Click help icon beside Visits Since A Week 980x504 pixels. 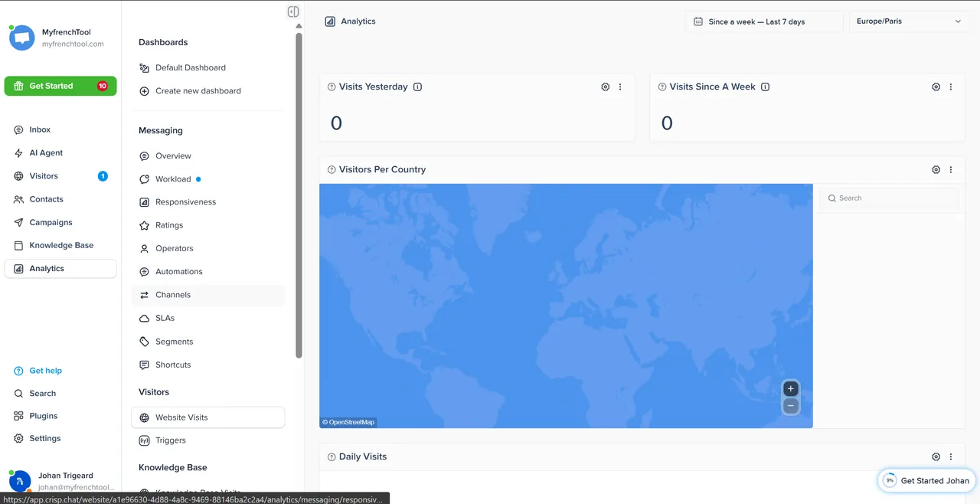pyautogui.click(x=662, y=87)
